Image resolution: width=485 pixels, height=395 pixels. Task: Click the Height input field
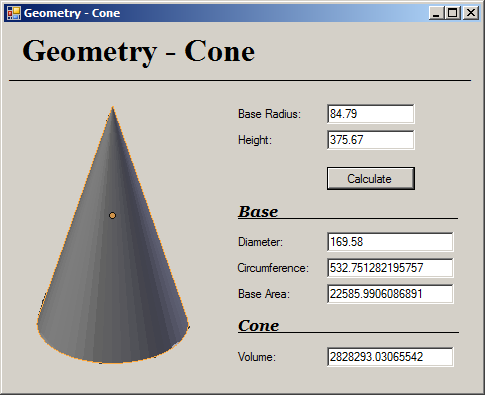(371, 140)
